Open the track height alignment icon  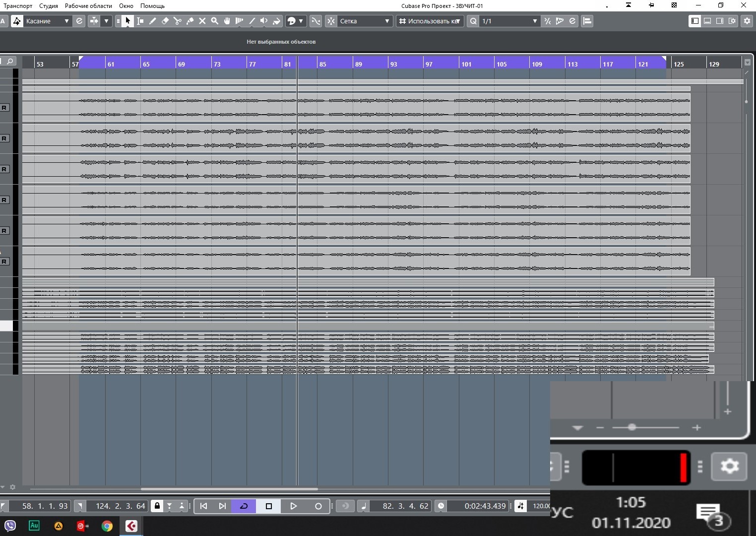pyautogui.click(x=587, y=21)
